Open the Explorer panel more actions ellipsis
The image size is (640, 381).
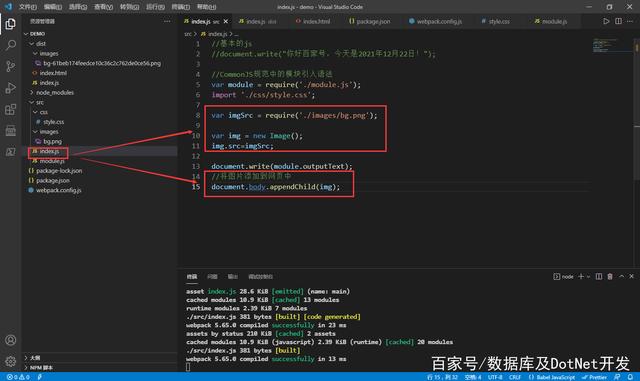click(167, 21)
